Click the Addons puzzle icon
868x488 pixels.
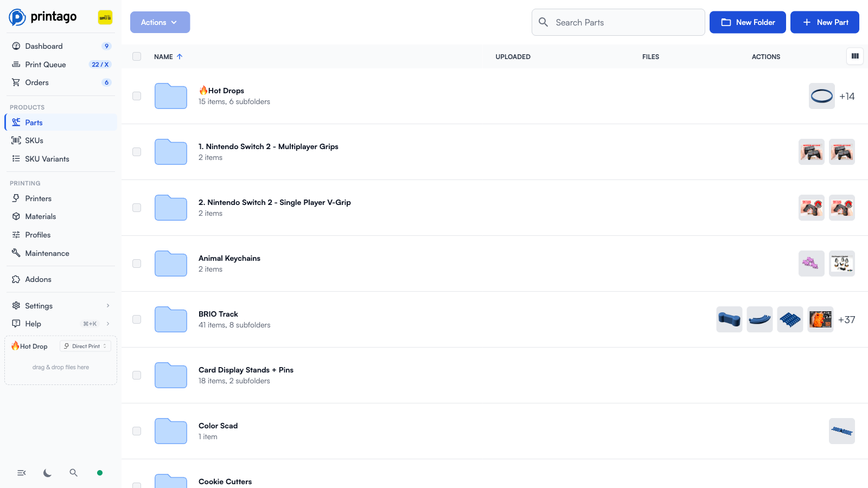click(16, 279)
